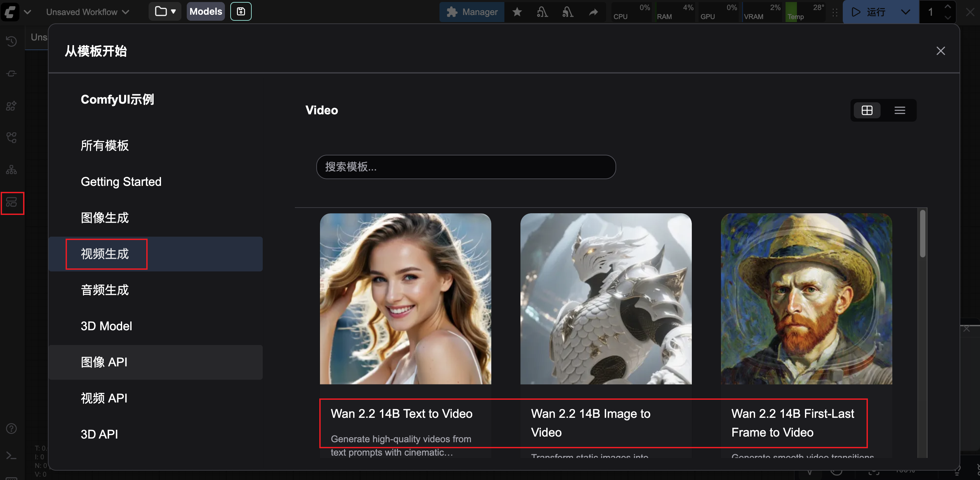Switch templates to grid view
The width and height of the screenshot is (980, 480).
[867, 110]
